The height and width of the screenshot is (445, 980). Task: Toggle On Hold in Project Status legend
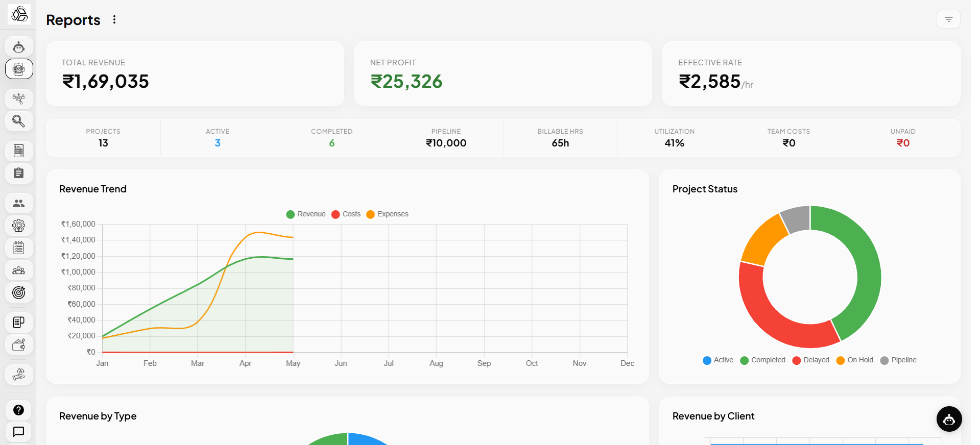point(855,360)
